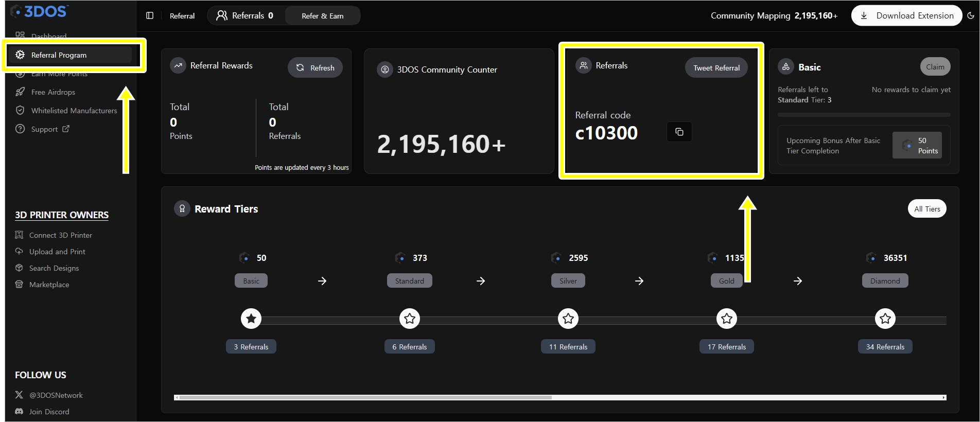The height and width of the screenshot is (422, 980).
Task: Click the X social icon
Action: [x=19, y=395]
